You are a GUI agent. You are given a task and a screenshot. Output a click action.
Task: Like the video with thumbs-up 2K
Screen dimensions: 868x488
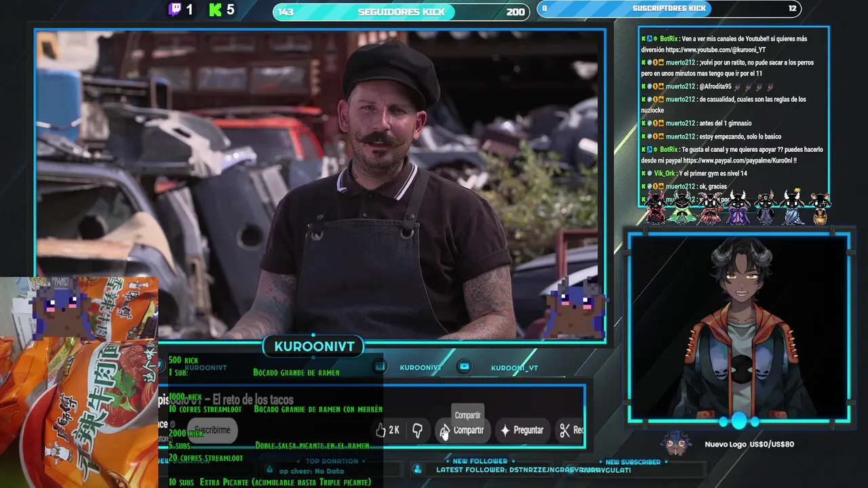(387, 430)
